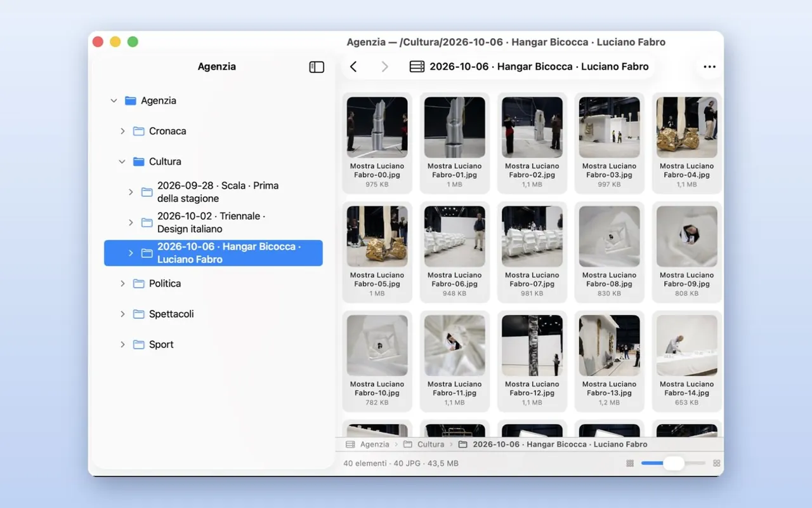Screen dimensions: 812x508
Task: Open the three-dots more options menu
Action: coord(709,67)
